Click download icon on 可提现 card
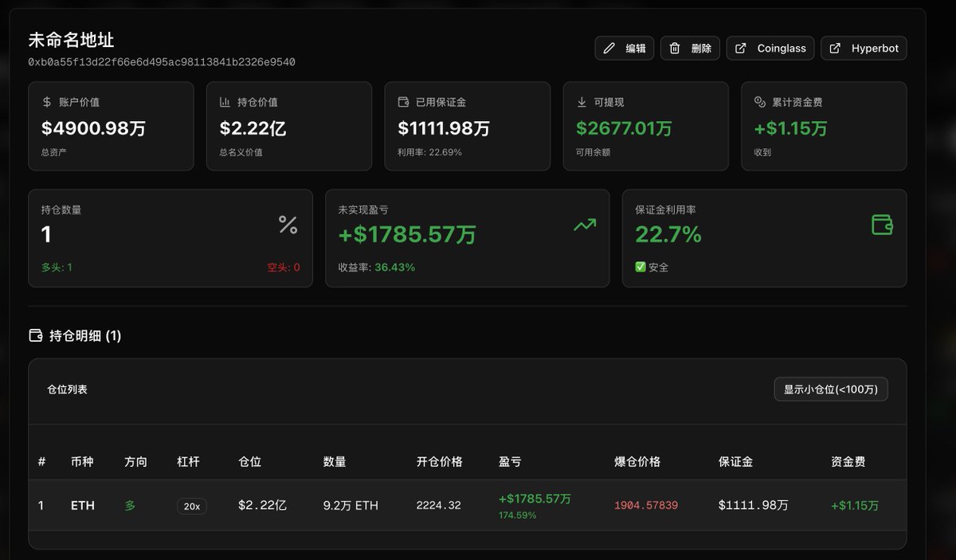Image resolution: width=956 pixels, height=560 pixels. (582, 103)
